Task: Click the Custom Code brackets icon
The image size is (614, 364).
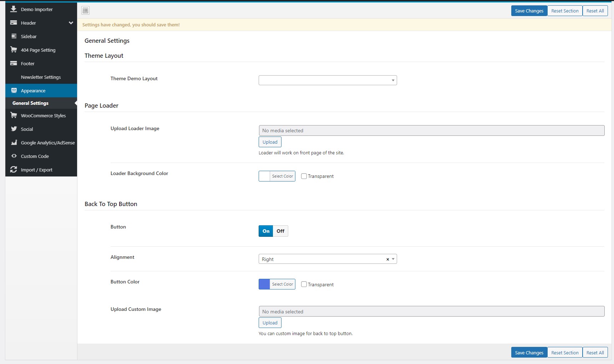Action: point(14,156)
